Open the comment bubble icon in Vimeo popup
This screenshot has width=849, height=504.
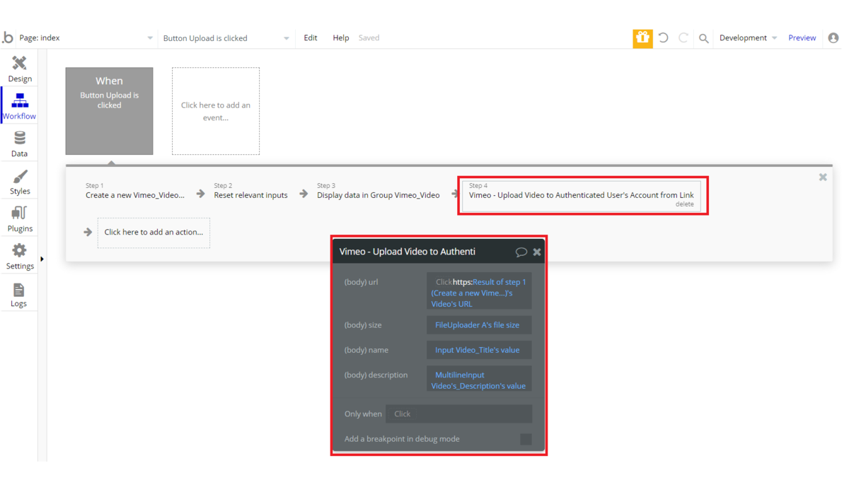[521, 252]
